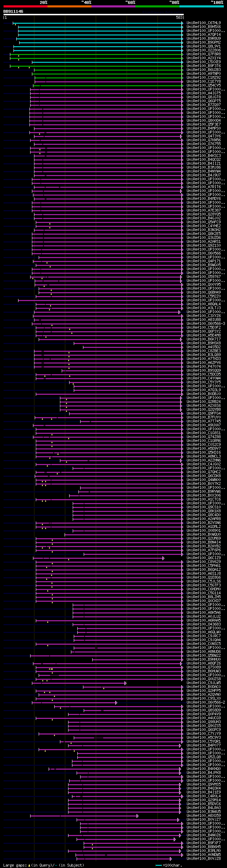The image size is (227, 868).
Task: Pick the UniRef100_P47074 sequence name
Action: point(204,367)
